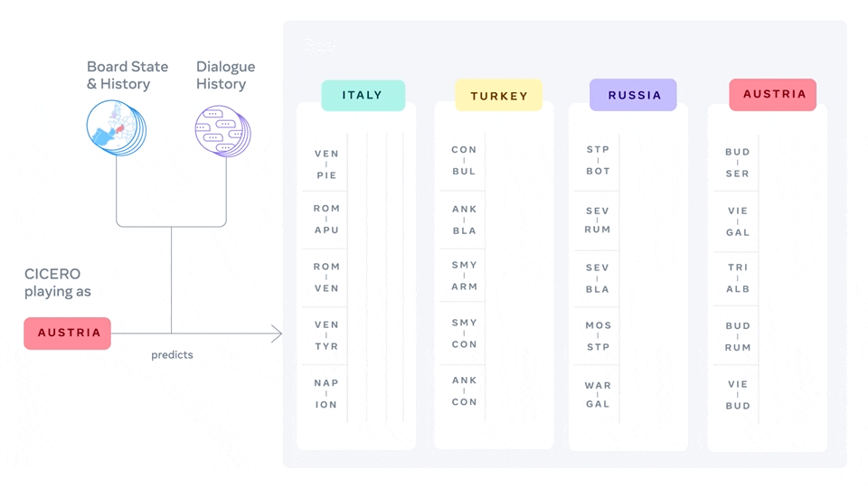This screenshot has height=488, width=868.
Task: Click the purple RUSSIA header
Action: click(x=633, y=95)
